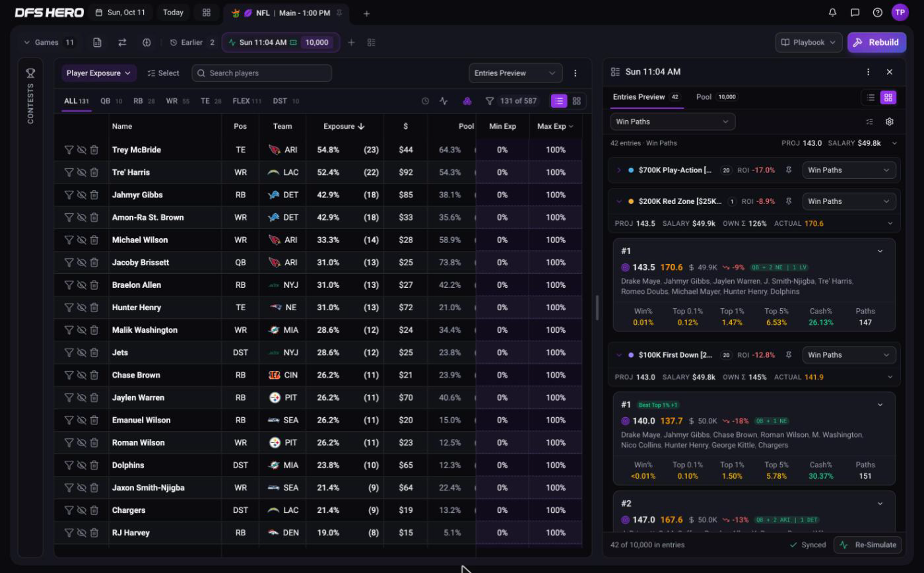Hide Hunter Henry with the eye-slash icon
This screenshot has height=573, width=924.
(x=81, y=307)
